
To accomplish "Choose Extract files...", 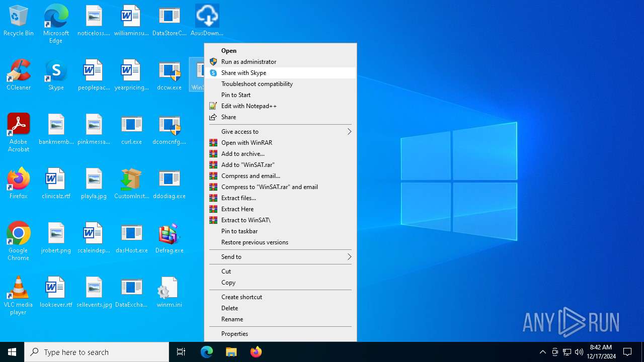I will coord(280,198).
